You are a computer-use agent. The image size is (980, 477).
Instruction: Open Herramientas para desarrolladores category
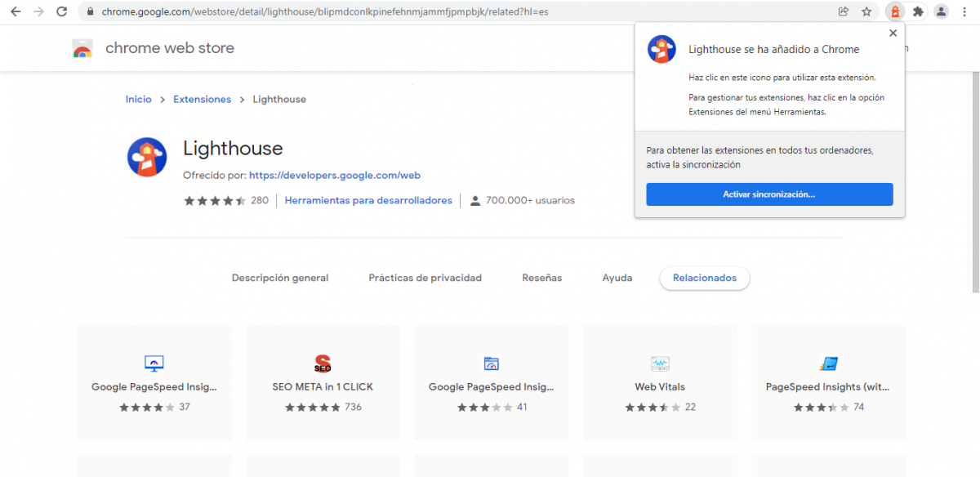click(367, 200)
